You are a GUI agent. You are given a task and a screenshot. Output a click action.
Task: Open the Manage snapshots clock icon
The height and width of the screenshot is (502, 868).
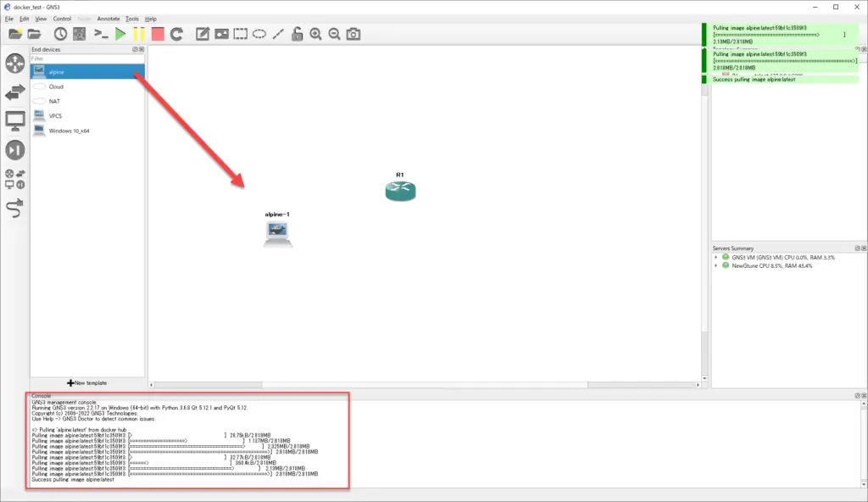pos(60,35)
